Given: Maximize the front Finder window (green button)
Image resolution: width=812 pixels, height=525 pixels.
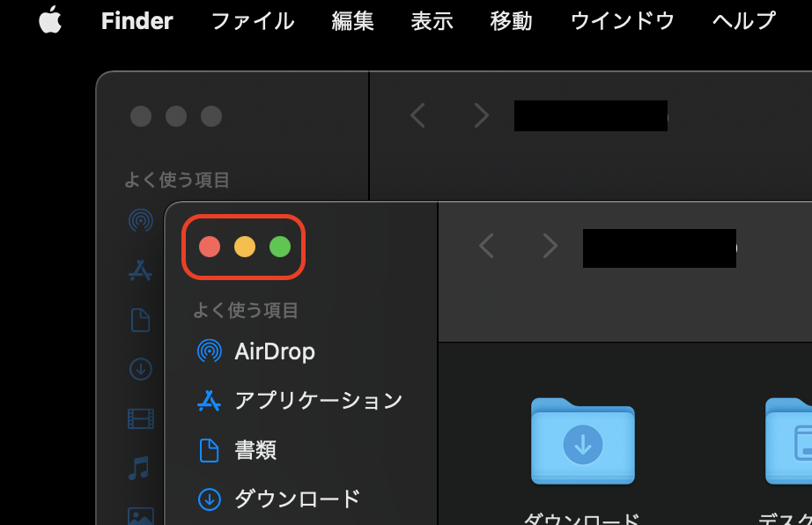Looking at the screenshot, I should click(x=280, y=247).
